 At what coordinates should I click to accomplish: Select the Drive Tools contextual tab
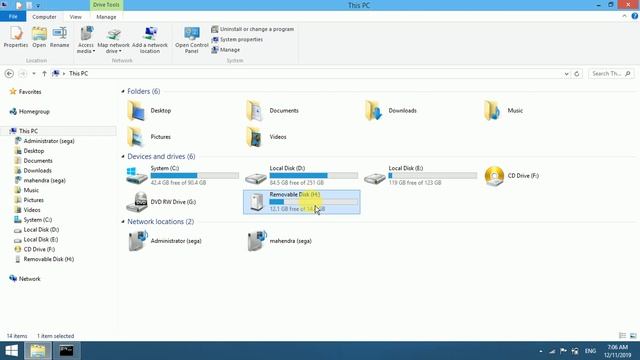[106, 5]
